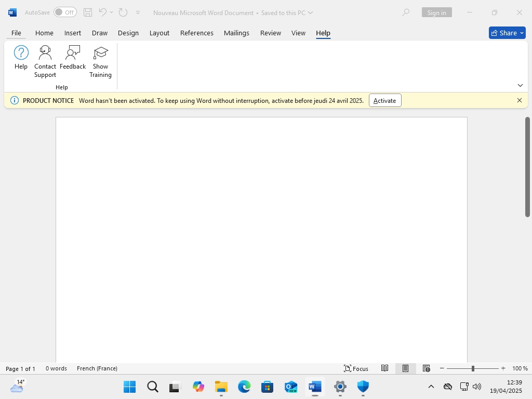The height and width of the screenshot is (399, 532).
Task: Expand the Customize Quick Access Toolbar dropdown
Action: click(138, 12)
